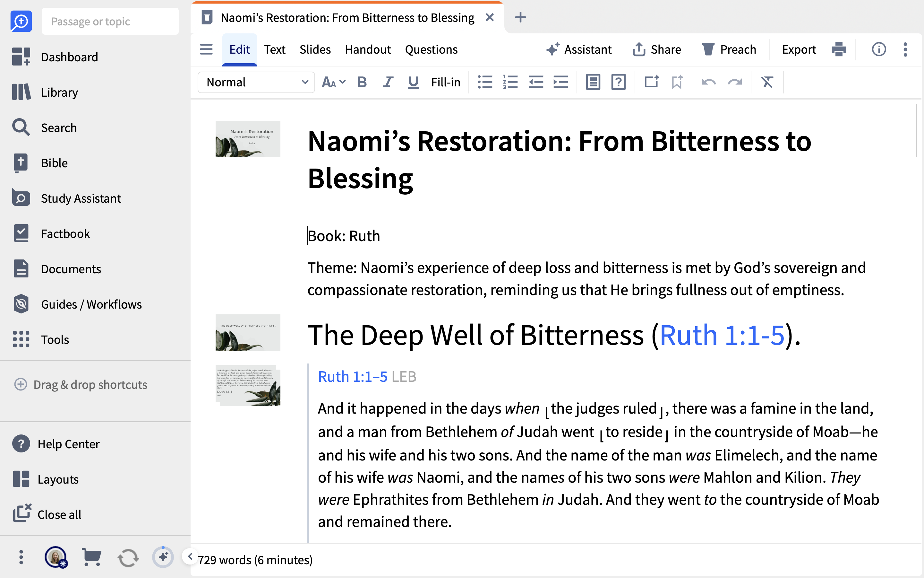
Task: Insert a bulleted list
Action: pyautogui.click(x=485, y=82)
